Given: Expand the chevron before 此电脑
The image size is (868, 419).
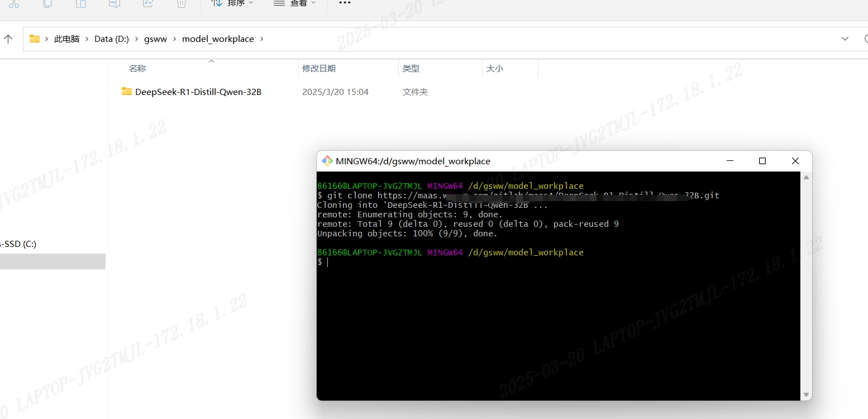Looking at the screenshot, I should coord(47,39).
